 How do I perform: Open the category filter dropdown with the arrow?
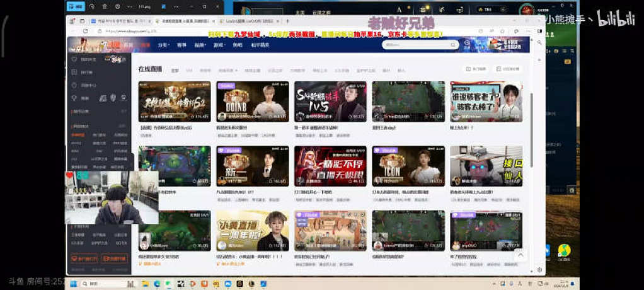pyautogui.click(x=227, y=70)
